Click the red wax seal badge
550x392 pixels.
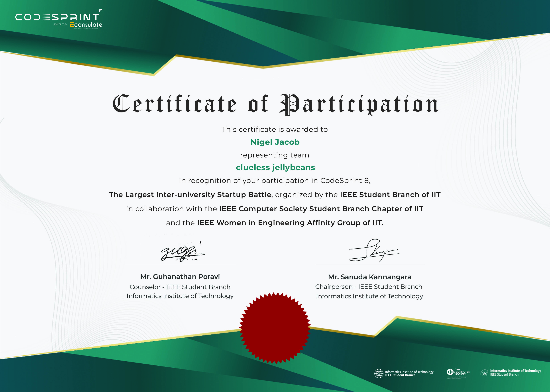(x=275, y=328)
